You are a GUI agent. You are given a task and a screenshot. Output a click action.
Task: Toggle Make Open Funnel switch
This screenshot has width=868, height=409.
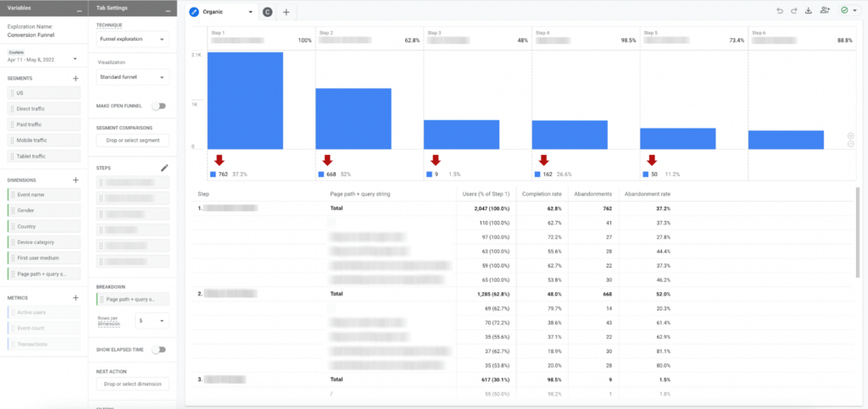point(159,106)
